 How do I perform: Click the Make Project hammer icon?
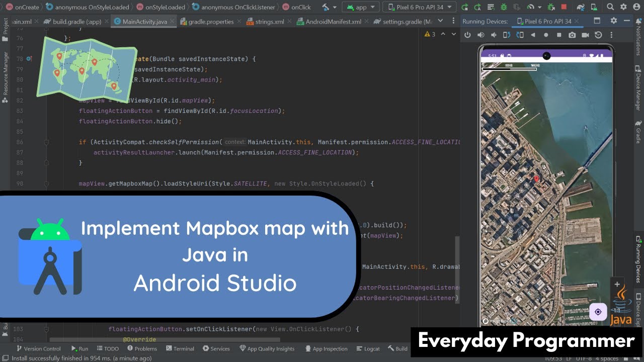326,7
